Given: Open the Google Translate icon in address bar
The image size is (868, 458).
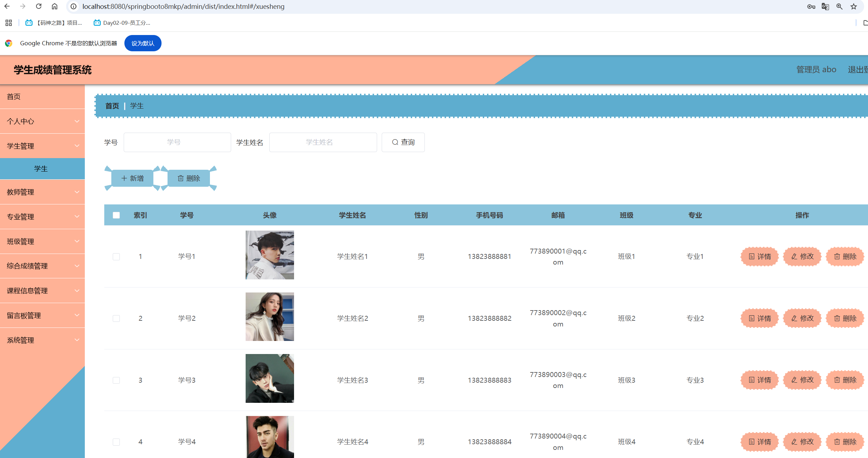Looking at the screenshot, I should coord(825,6).
